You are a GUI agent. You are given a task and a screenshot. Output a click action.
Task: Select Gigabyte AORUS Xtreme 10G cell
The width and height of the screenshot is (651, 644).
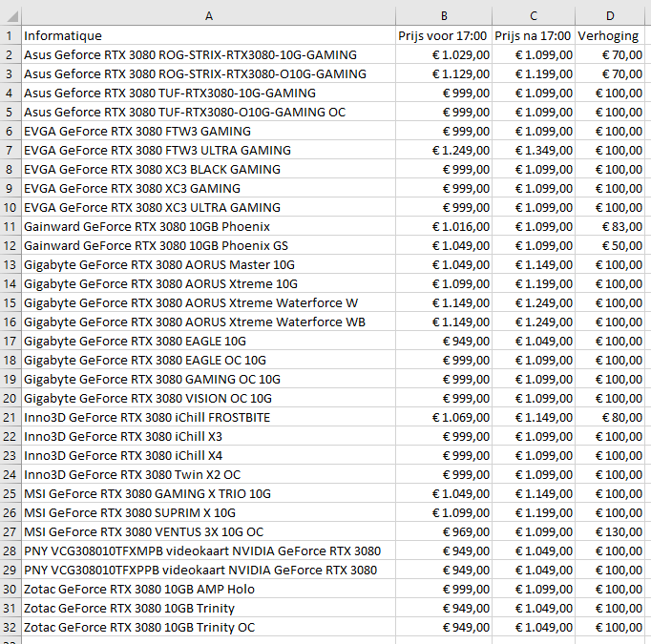pos(209,283)
